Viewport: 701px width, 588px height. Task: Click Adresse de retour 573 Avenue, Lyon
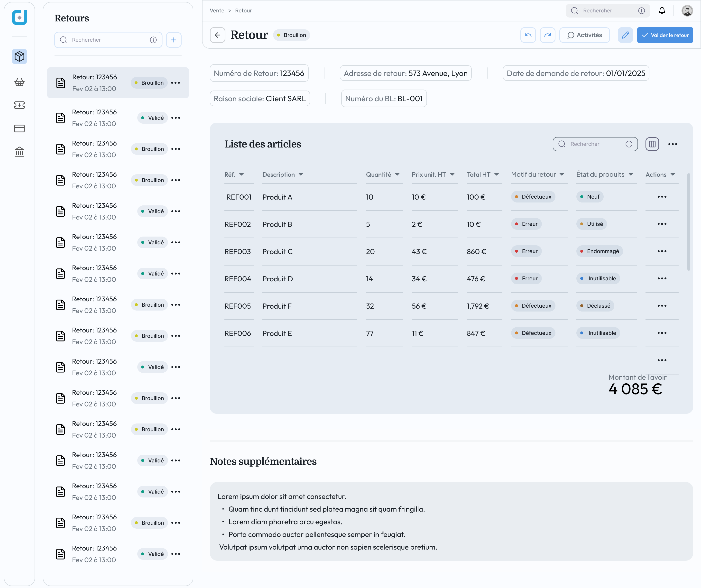[x=406, y=73]
